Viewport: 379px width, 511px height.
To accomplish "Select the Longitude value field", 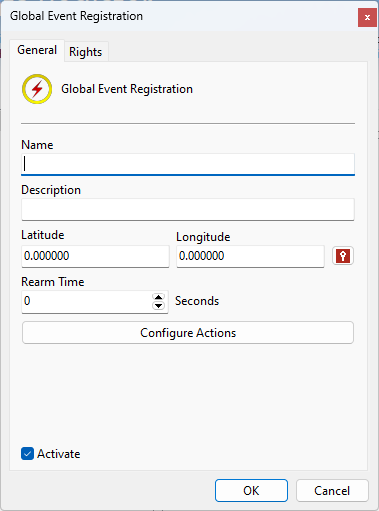I will click(x=250, y=256).
